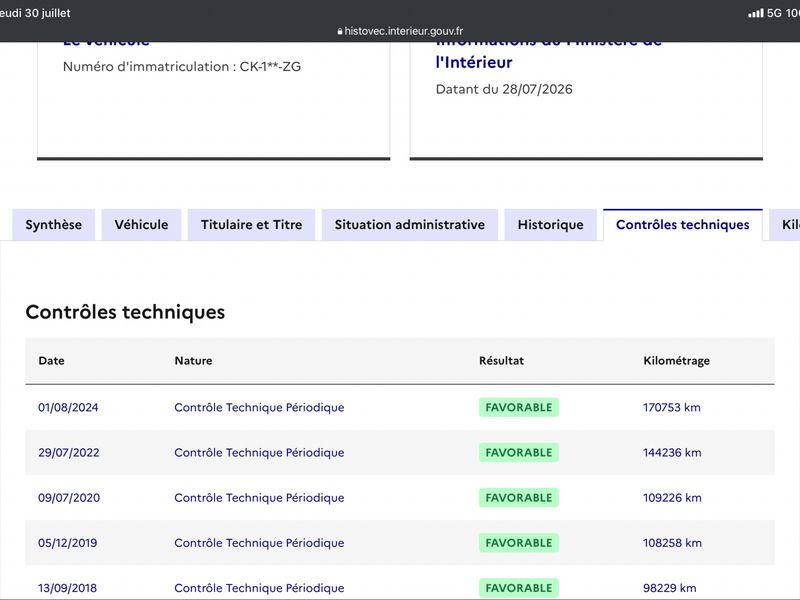Click the Numéro d'immatriculation CK-1**-ZG text
This screenshot has height=600, width=800.
click(182, 67)
